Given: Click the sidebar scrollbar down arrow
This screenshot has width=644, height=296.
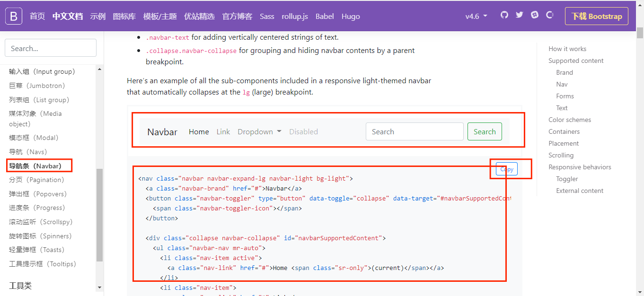Looking at the screenshot, I should [99, 287].
